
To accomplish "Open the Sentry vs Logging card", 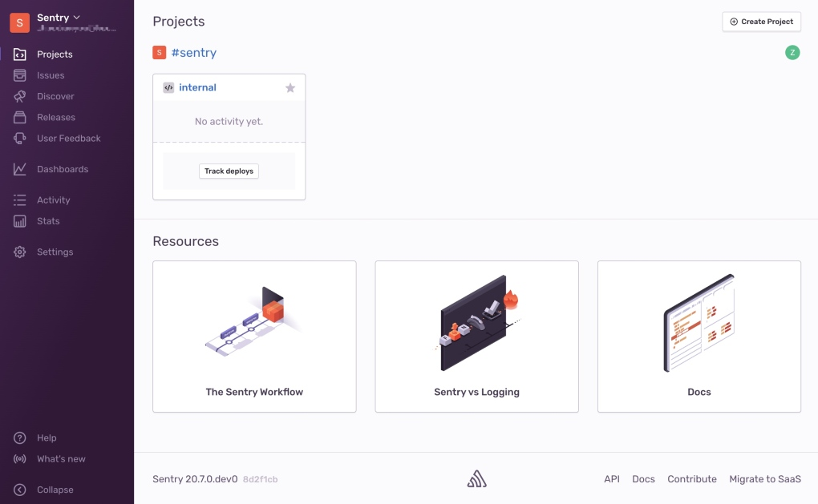I will click(x=477, y=337).
